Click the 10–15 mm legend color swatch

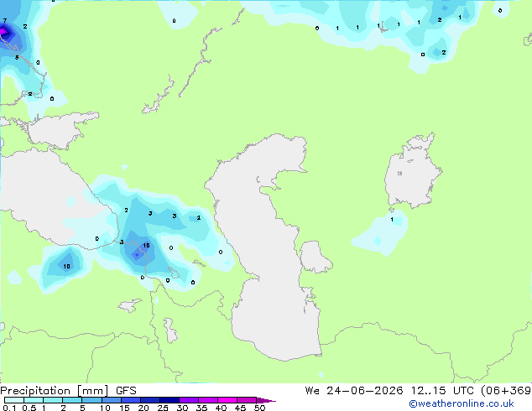point(112,400)
